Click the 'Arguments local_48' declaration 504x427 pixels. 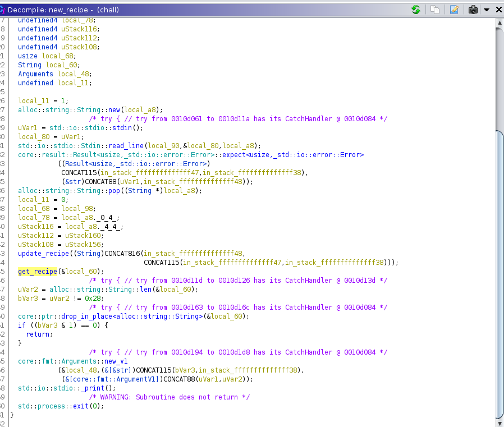[54, 74]
